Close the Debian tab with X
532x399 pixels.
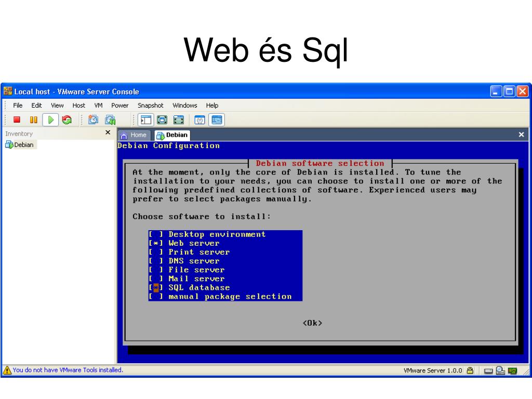coord(522,135)
